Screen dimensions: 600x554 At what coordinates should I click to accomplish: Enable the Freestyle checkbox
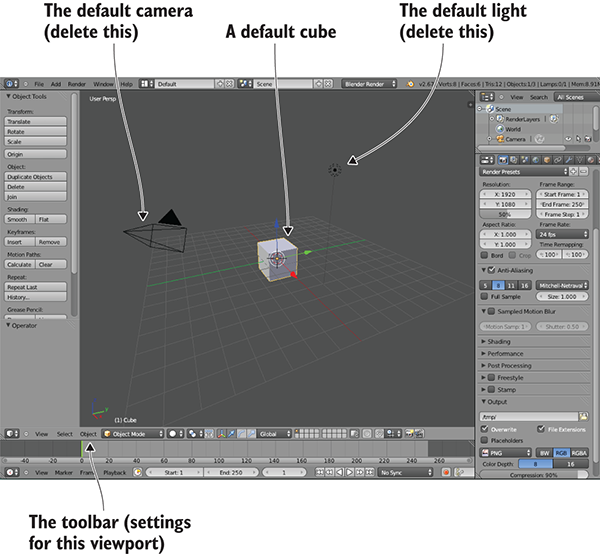(492, 378)
